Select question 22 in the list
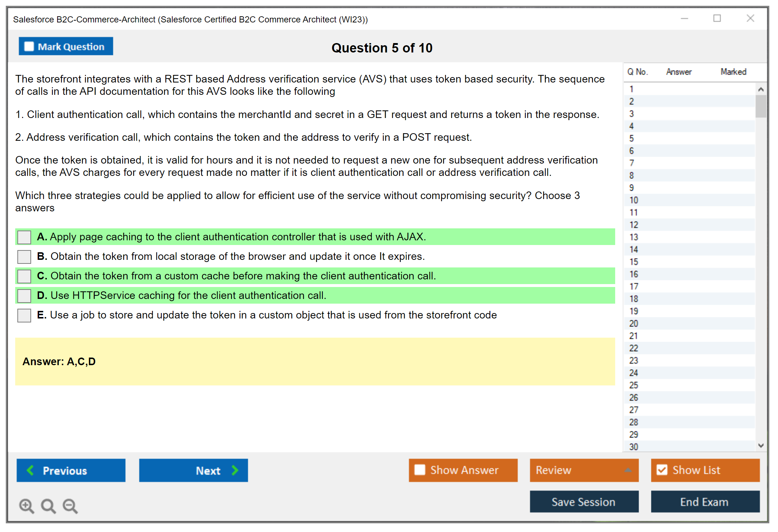 (634, 348)
